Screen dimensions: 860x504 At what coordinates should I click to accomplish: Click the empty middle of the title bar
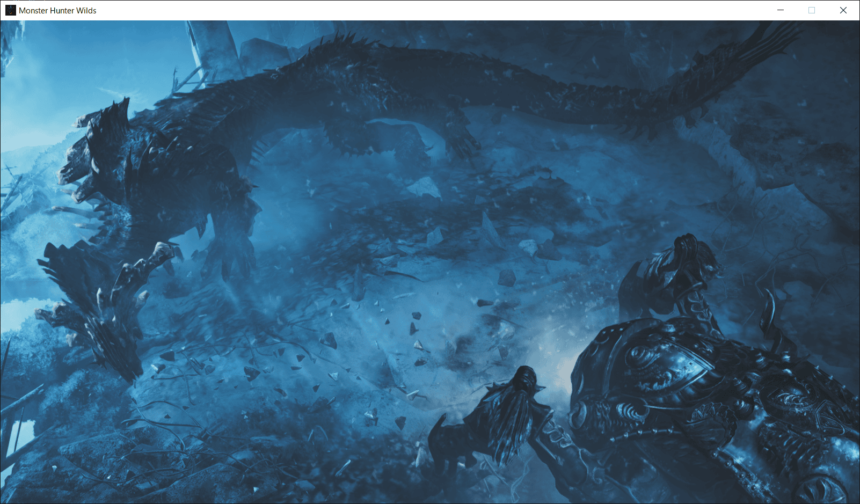(x=429, y=10)
